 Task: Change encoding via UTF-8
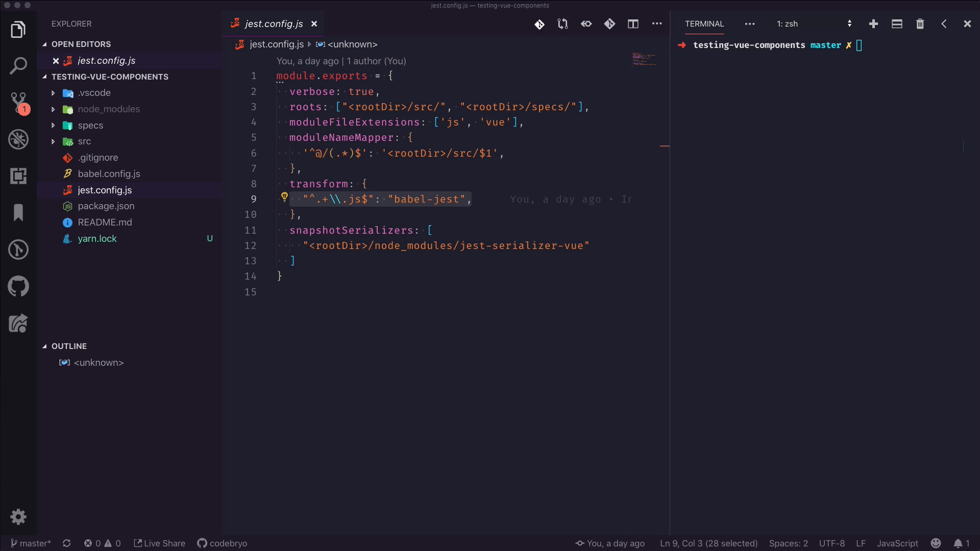tap(832, 543)
